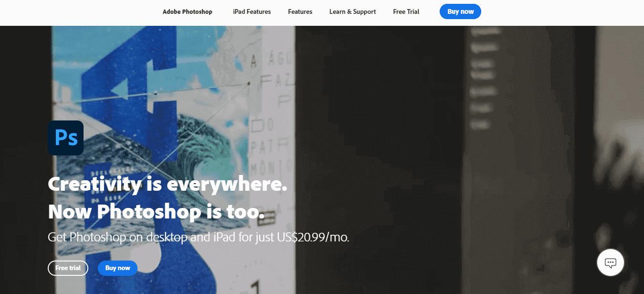Open the chat support bubble icon

(x=610, y=262)
